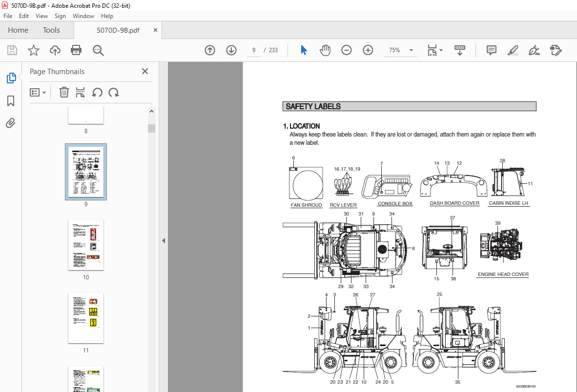Viewport: 577px width, 392px height.
Task: Open the zoom level dropdown
Action: [x=412, y=50]
